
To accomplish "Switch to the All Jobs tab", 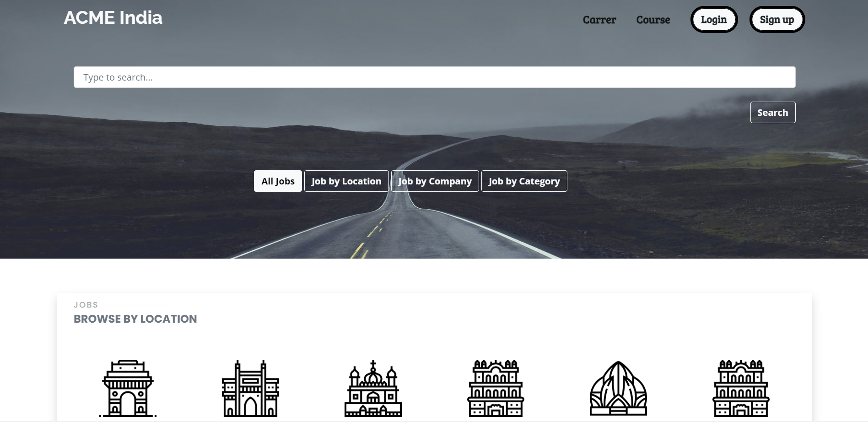I will pos(278,181).
